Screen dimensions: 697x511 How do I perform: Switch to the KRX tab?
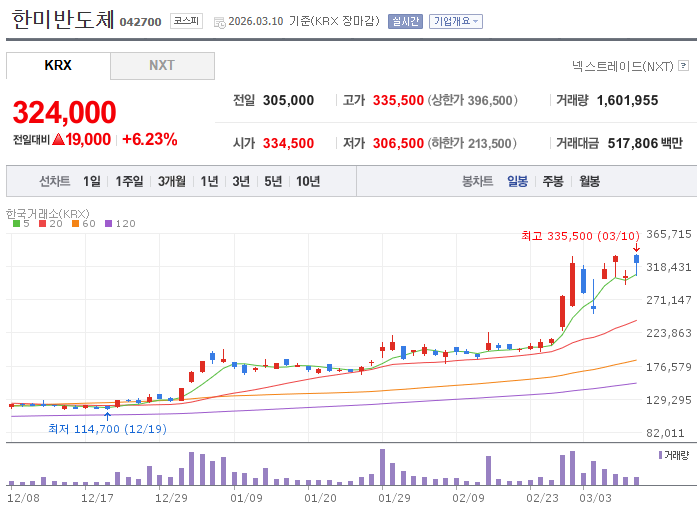pyautogui.click(x=58, y=66)
